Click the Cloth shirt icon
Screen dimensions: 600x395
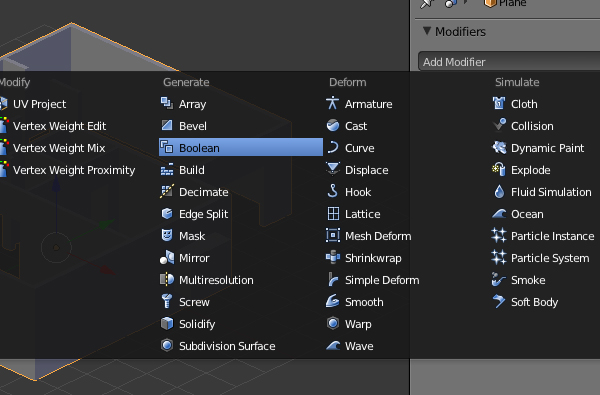point(499,103)
